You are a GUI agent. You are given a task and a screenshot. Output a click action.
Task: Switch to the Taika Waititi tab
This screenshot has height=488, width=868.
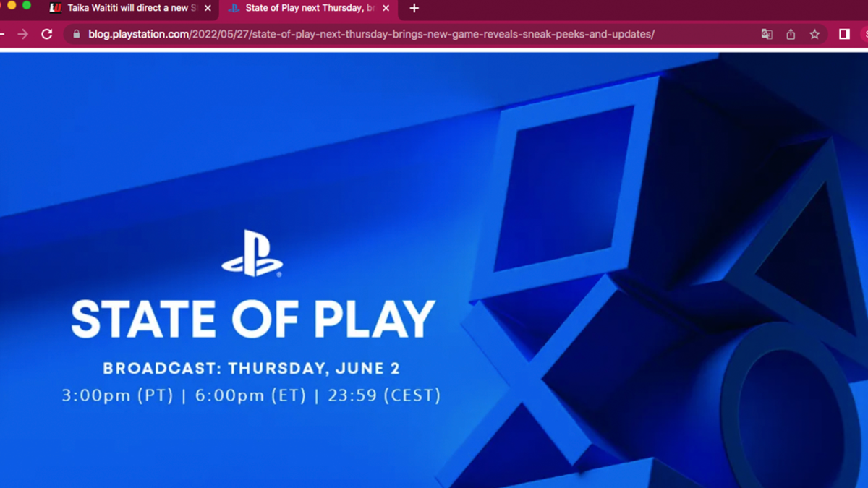coord(130,9)
